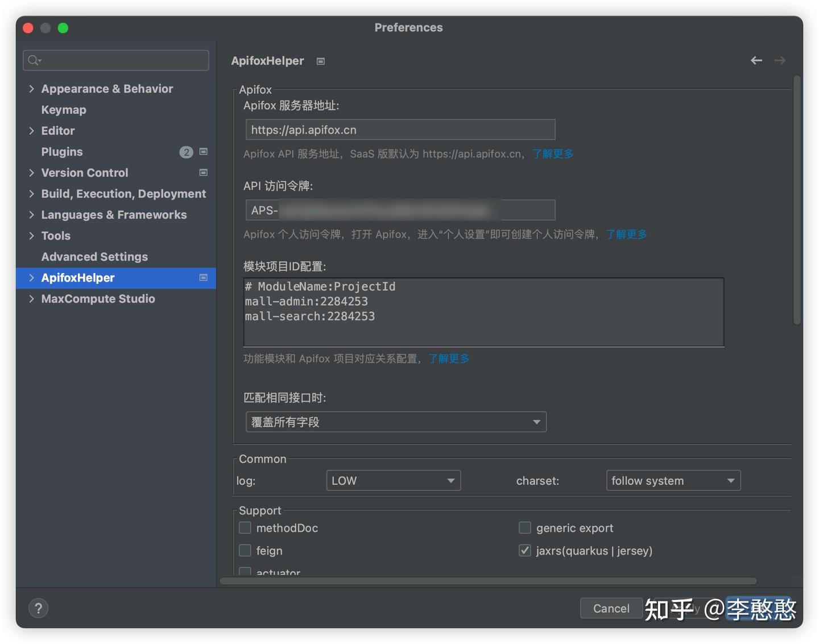Click the window icon on ApifoxHelper sidebar row
The image size is (819, 644).
tap(203, 278)
